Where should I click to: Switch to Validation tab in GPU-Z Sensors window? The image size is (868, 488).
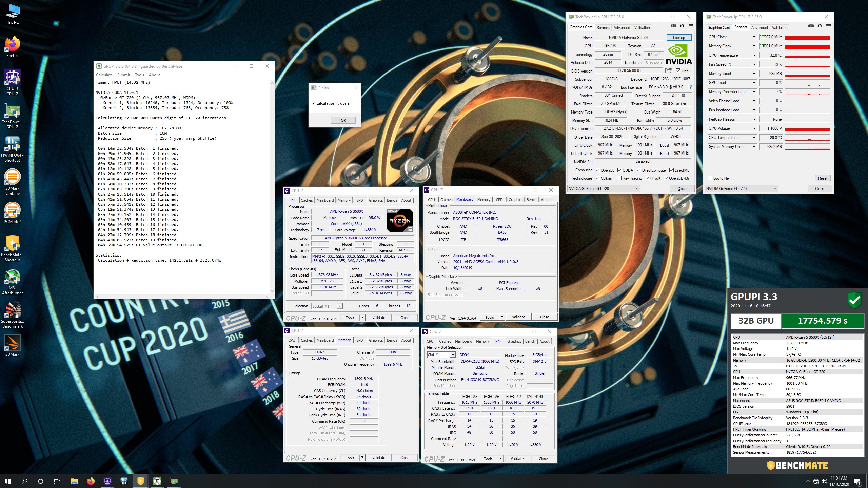[780, 28]
